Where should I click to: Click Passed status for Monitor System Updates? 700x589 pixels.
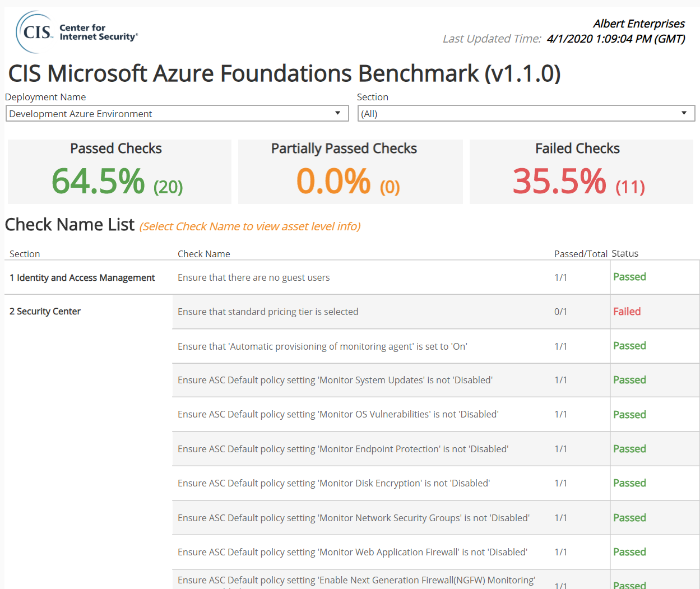click(x=629, y=380)
